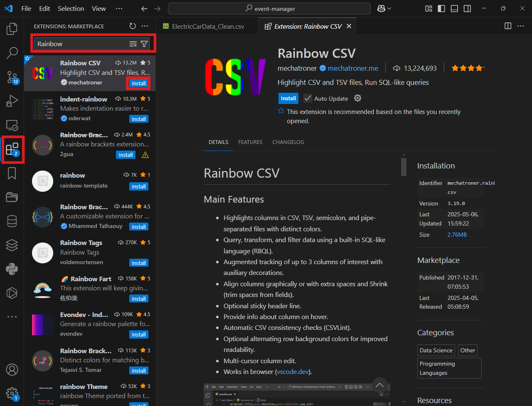Refresh the extensions marketplace list
532x406 pixels.
(x=133, y=26)
